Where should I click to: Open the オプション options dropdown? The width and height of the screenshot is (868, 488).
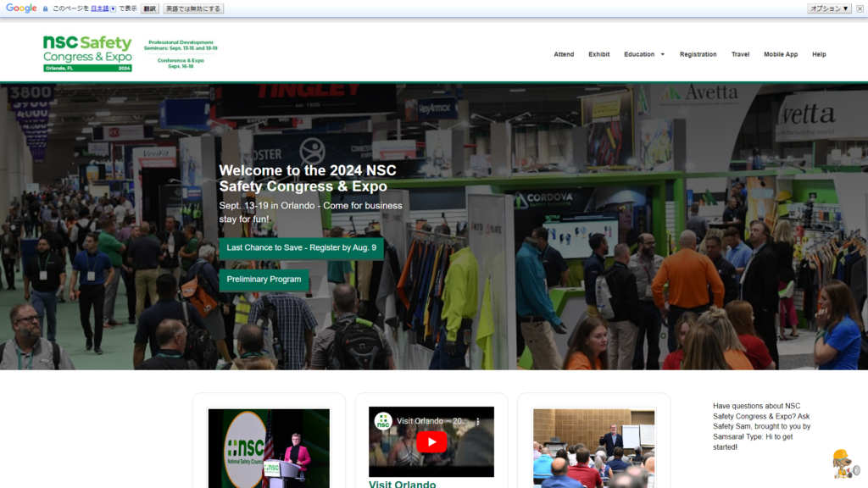(x=829, y=8)
